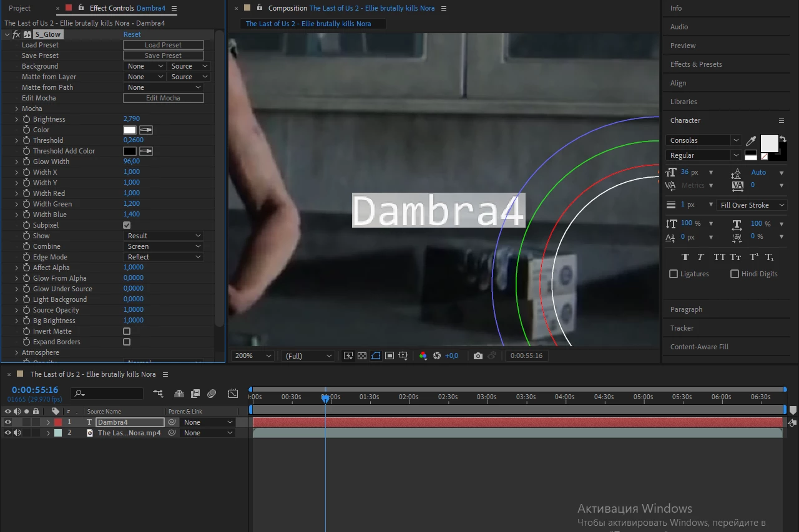Image resolution: width=799 pixels, height=532 pixels.
Task: Toggle transparency grid in composition viewer
Action: pyautogui.click(x=362, y=355)
